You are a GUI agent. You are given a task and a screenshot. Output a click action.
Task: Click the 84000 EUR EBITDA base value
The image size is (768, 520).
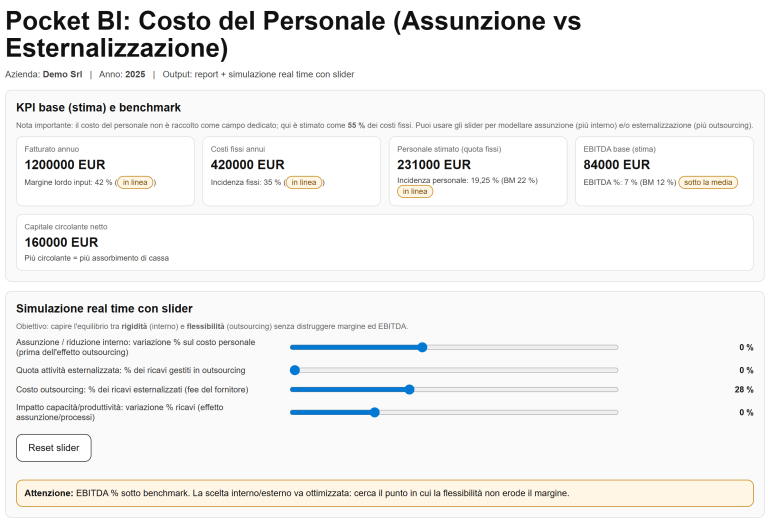tap(616, 164)
